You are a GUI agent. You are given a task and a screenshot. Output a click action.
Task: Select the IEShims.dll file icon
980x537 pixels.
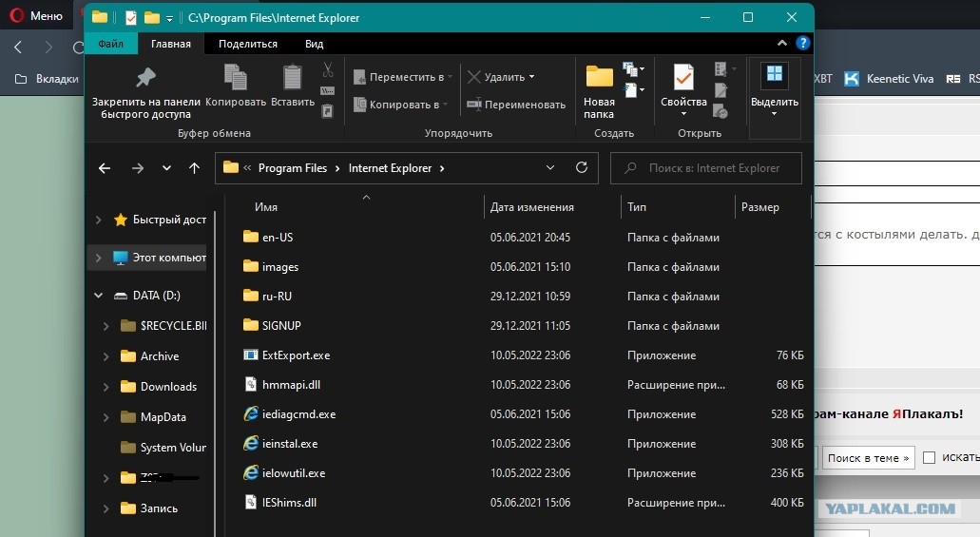[x=251, y=502]
